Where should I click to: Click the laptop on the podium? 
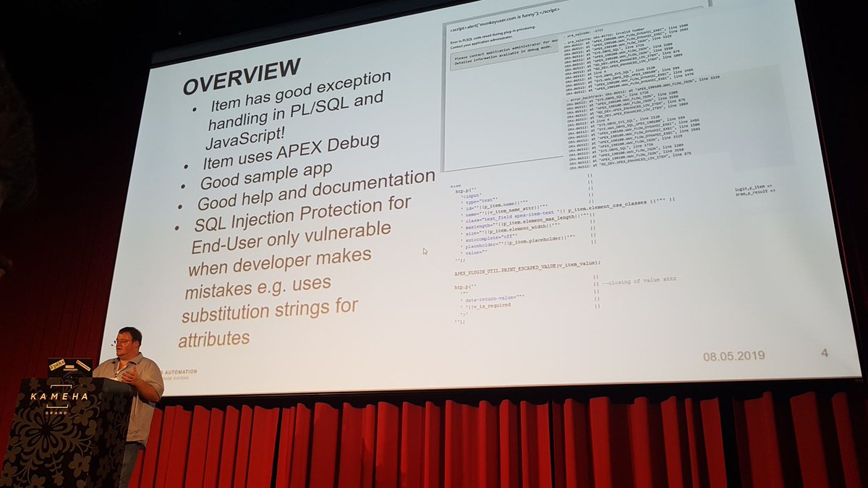tap(71, 367)
